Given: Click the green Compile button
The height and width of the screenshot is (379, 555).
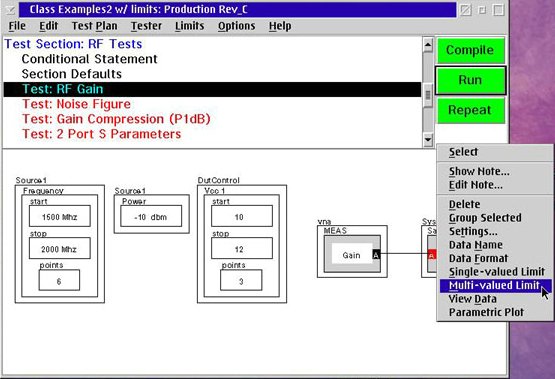Looking at the screenshot, I should pyautogui.click(x=470, y=50).
